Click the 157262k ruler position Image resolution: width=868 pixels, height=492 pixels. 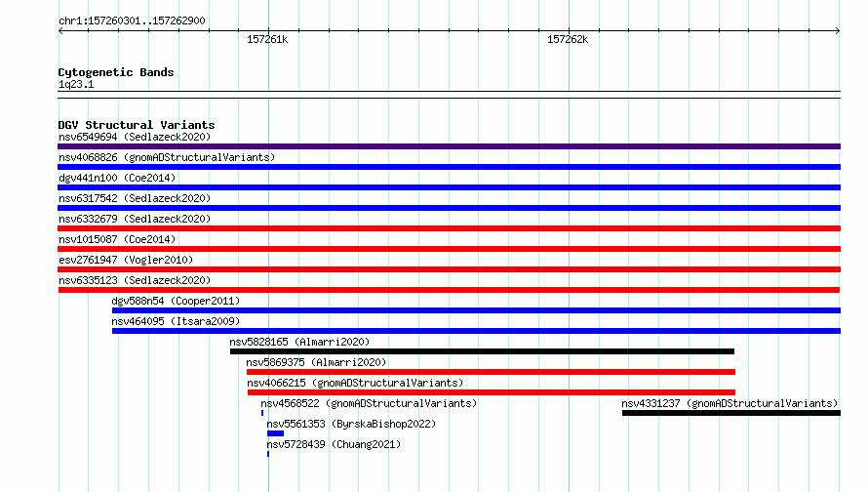(x=568, y=39)
